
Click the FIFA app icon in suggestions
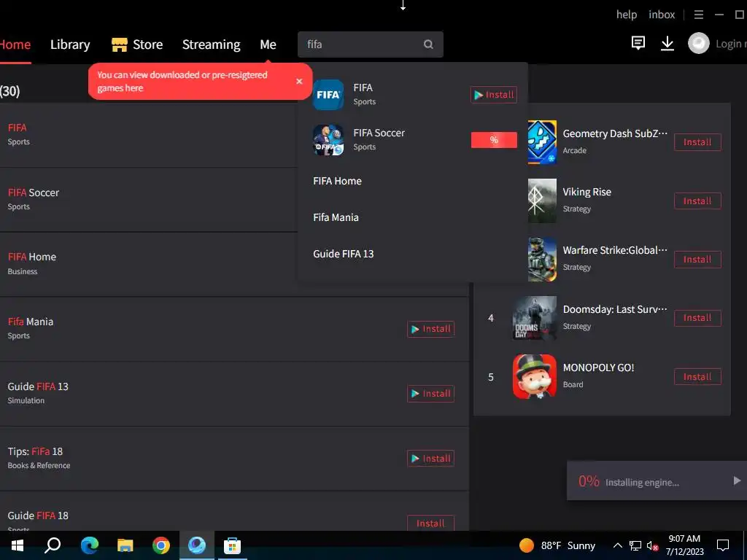[328, 94]
